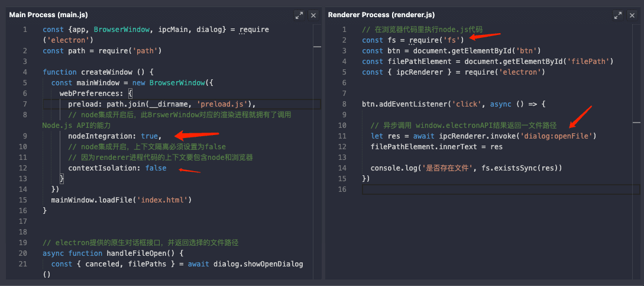Viewport: 644px width, 286px height.
Task: Close the Renderer Process (renderer.js) panel
Action: click(633, 15)
